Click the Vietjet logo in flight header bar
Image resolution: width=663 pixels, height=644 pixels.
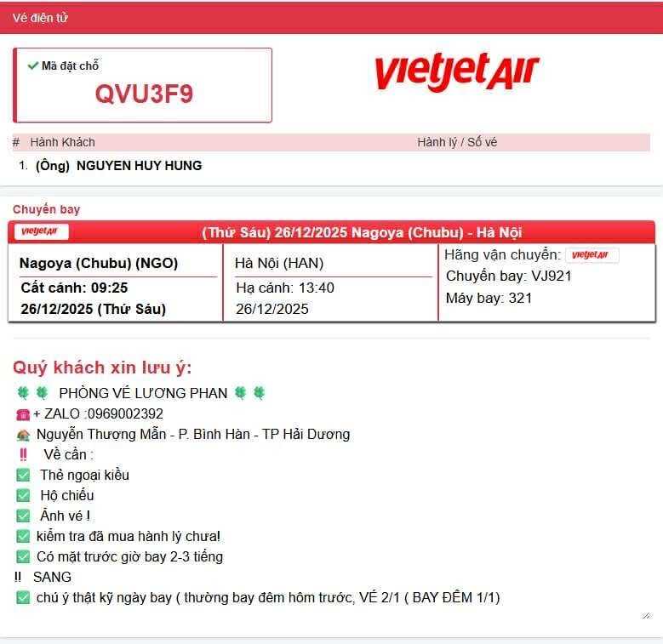tap(40, 232)
